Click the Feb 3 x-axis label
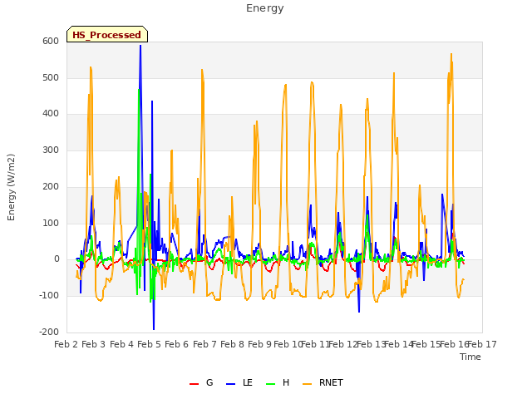This screenshot has height=399, width=532. (94, 344)
